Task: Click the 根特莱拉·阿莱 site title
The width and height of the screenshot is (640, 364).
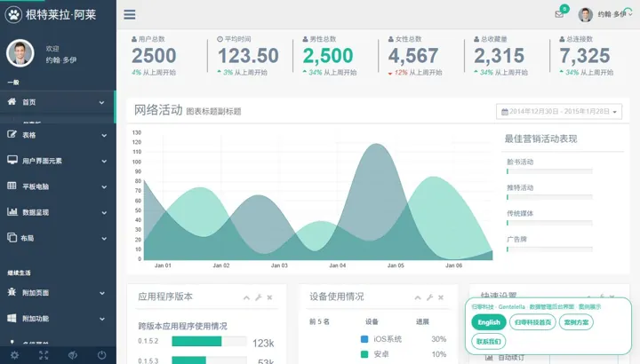Action: pos(60,15)
